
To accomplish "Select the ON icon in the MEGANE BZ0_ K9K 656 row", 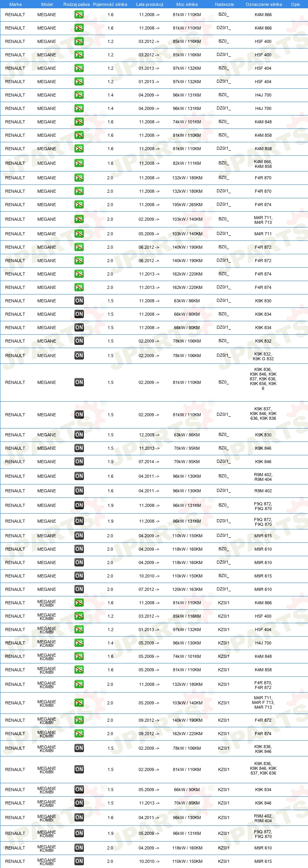I will click(79, 382).
